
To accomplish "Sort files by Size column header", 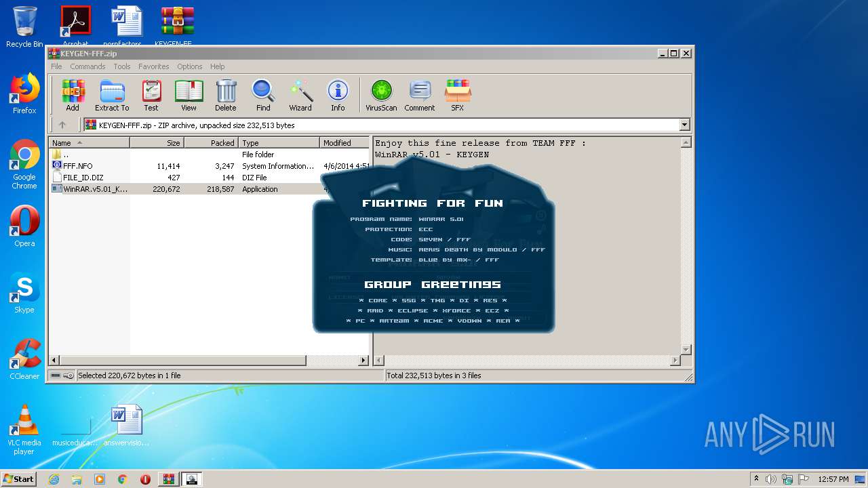I will (157, 142).
